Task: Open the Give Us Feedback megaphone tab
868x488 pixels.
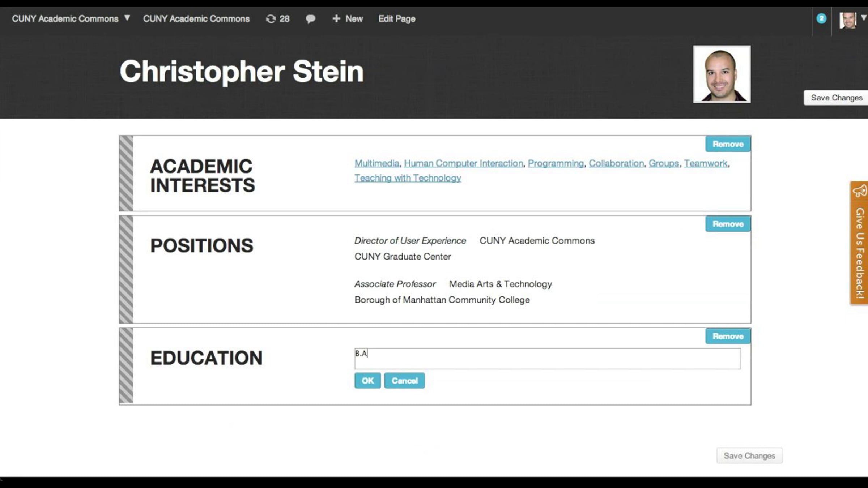Action: pos(859,243)
